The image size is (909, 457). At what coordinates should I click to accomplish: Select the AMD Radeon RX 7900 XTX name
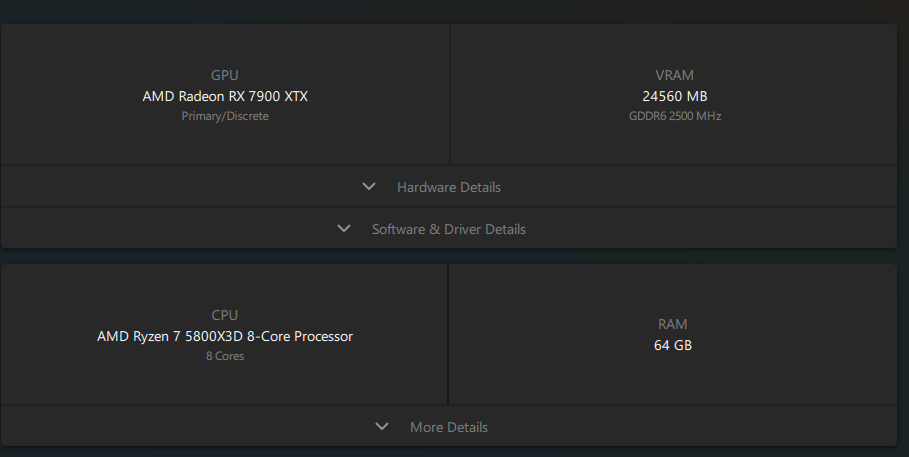pos(225,96)
